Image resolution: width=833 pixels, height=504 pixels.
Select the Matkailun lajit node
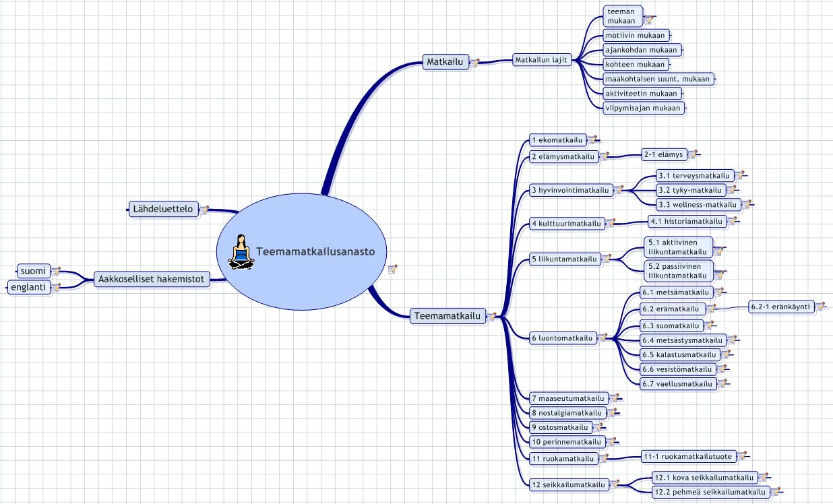point(541,60)
